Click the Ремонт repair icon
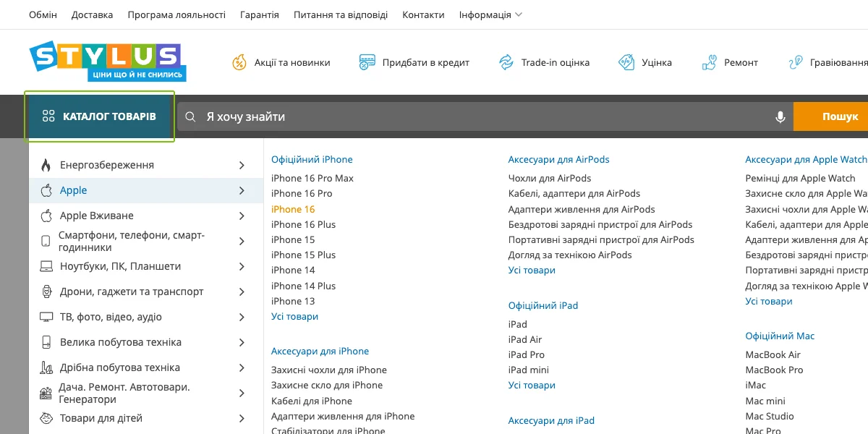The image size is (868, 434). [x=709, y=63]
